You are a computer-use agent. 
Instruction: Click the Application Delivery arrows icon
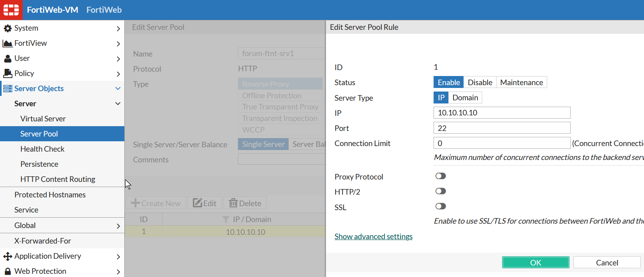tap(8, 256)
